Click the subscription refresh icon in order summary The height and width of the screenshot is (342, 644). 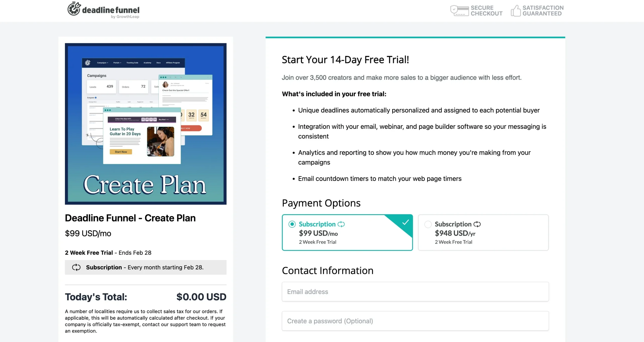coord(76,267)
